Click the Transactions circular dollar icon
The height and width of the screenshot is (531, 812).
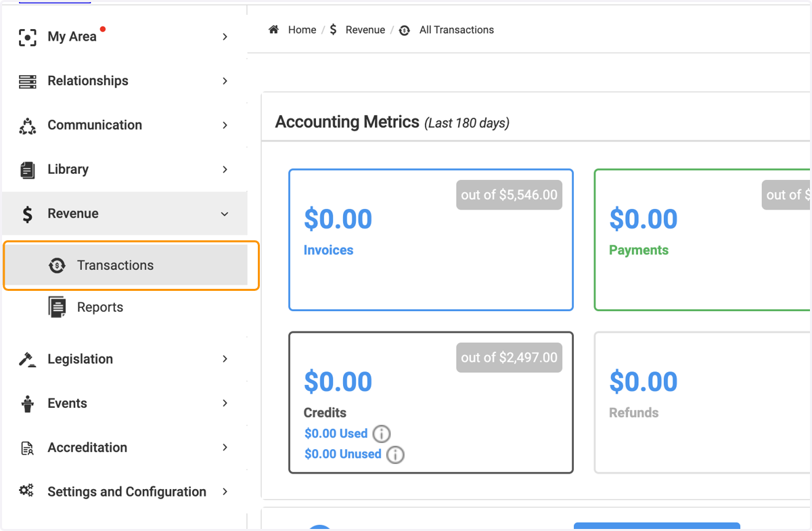[57, 265]
